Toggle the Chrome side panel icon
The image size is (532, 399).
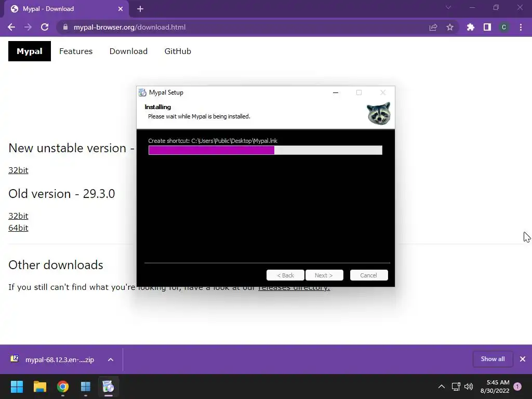(487, 27)
